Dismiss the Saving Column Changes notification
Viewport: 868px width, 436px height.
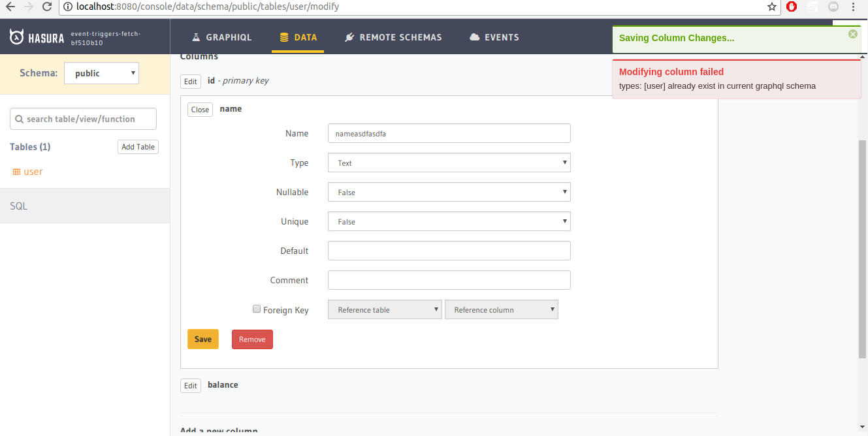pyautogui.click(x=853, y=33)
